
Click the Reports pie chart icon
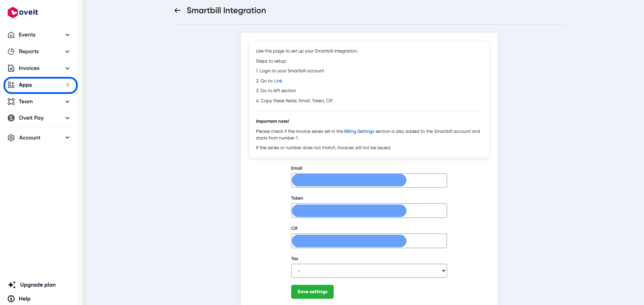click(11, 51)
